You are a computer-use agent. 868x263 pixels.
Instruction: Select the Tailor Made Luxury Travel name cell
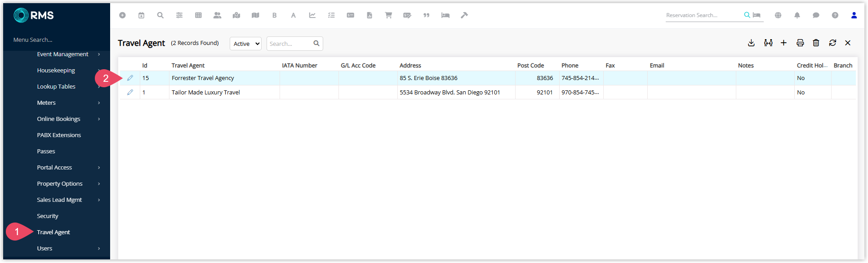[224, 92]
